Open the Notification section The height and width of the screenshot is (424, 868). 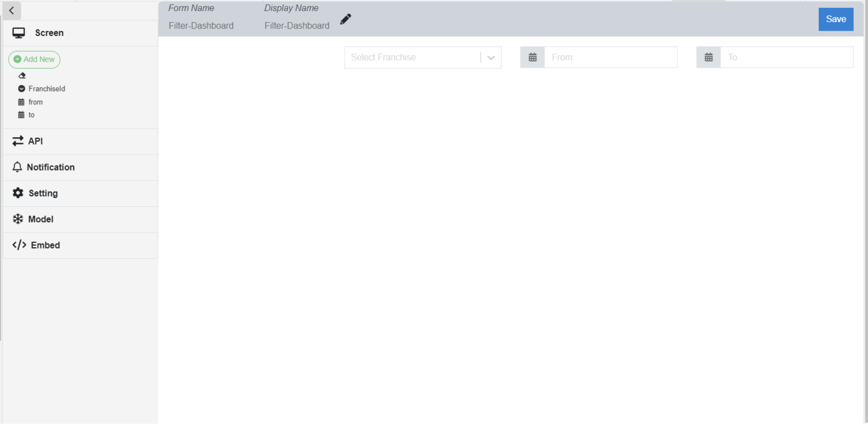click(51, 168)
